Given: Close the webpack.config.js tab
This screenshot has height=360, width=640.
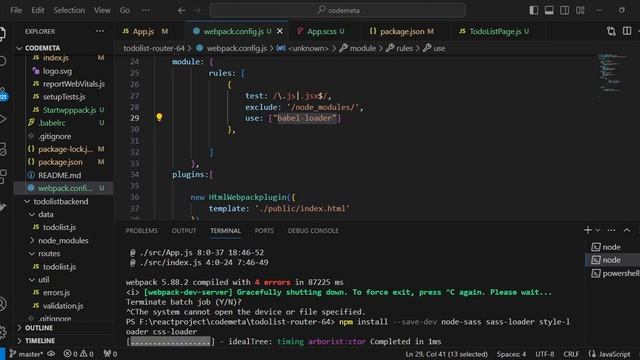Looking at the screenshot, I should (x=280, y=31).
